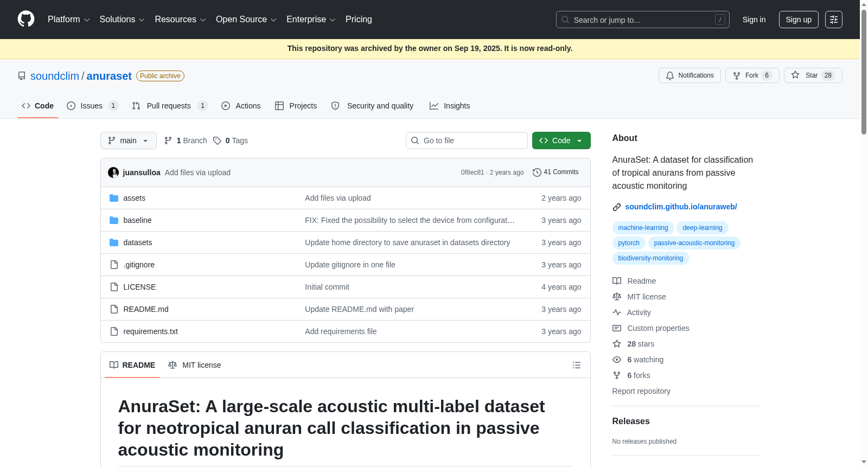Open commit hash 0f8ec81

[x=473, y=172]
